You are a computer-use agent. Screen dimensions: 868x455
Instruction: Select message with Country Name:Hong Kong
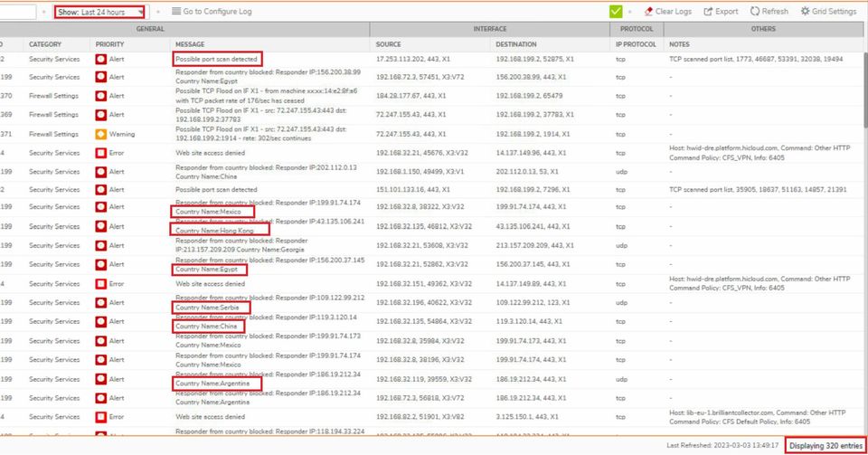click(269, 226)
